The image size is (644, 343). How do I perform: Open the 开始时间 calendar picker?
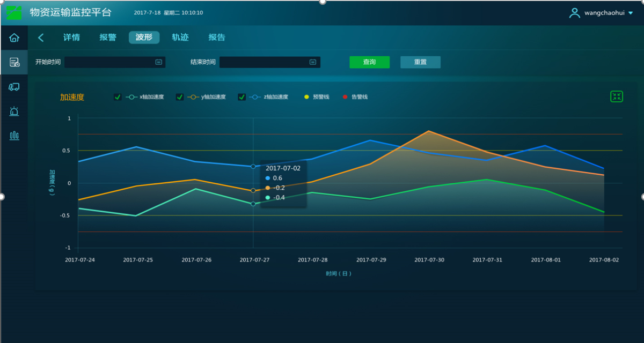coord(158,62)
